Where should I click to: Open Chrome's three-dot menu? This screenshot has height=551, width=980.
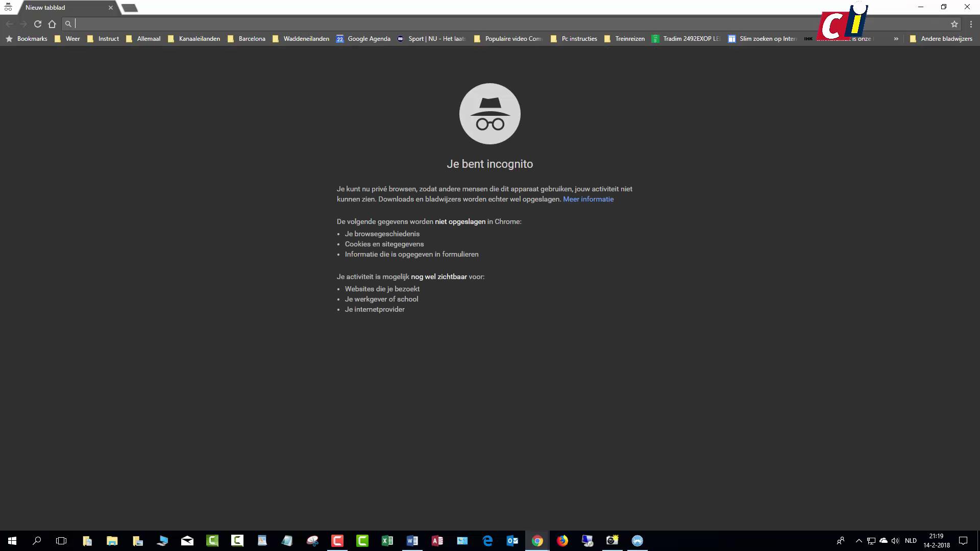pyautogui.click(x=970, y=24)
